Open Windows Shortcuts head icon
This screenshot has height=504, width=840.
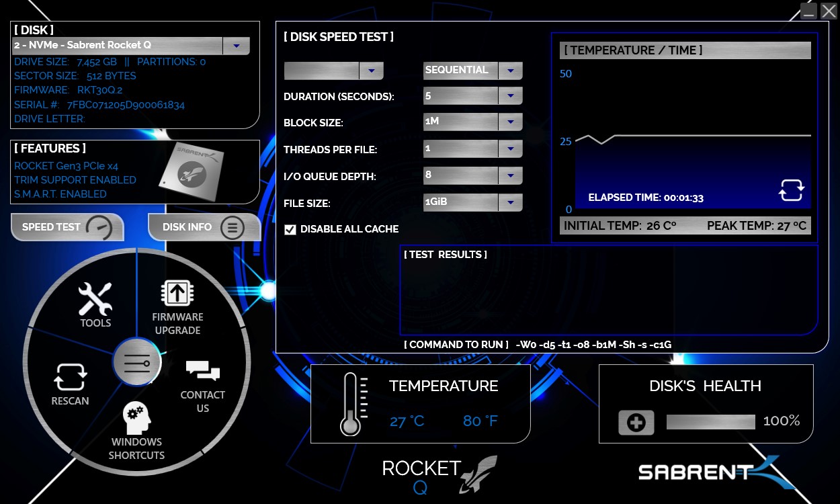(137, 419)
